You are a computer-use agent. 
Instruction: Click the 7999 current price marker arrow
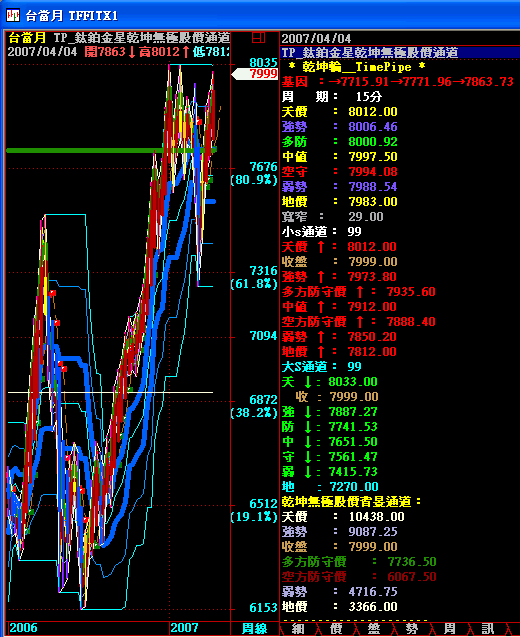click(255, 74)
